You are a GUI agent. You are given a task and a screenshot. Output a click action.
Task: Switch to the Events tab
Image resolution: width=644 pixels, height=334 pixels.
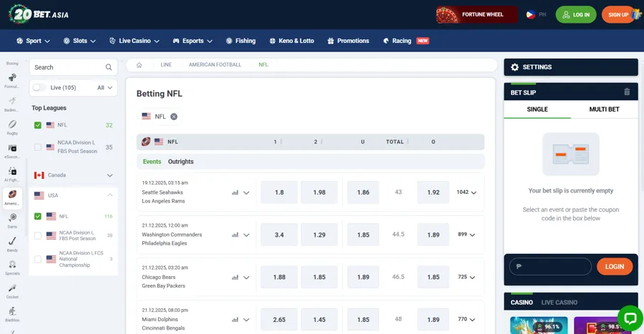152,162
